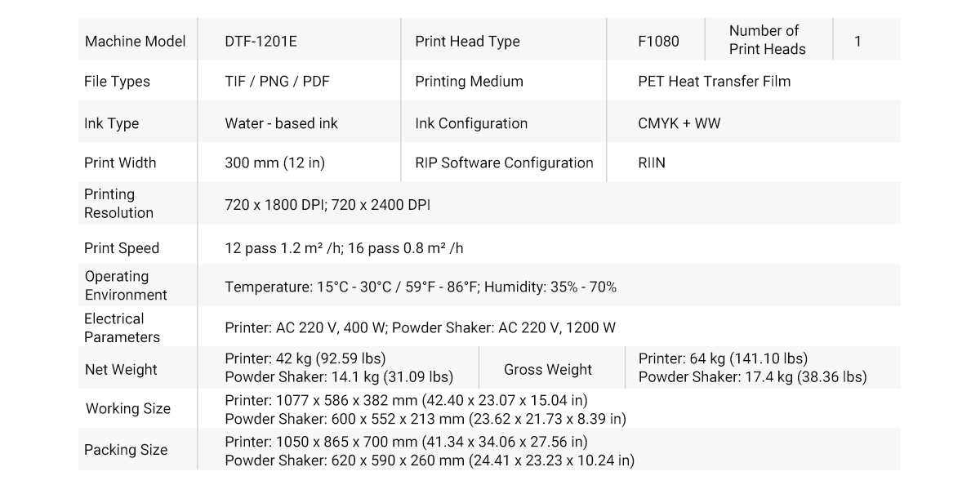Select the CMYK + WW ink configuration

[x=679, y=123]
